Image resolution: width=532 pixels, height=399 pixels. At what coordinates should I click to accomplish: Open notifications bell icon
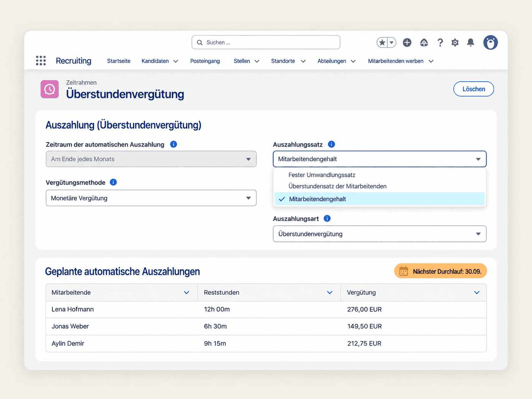point(470,43)
